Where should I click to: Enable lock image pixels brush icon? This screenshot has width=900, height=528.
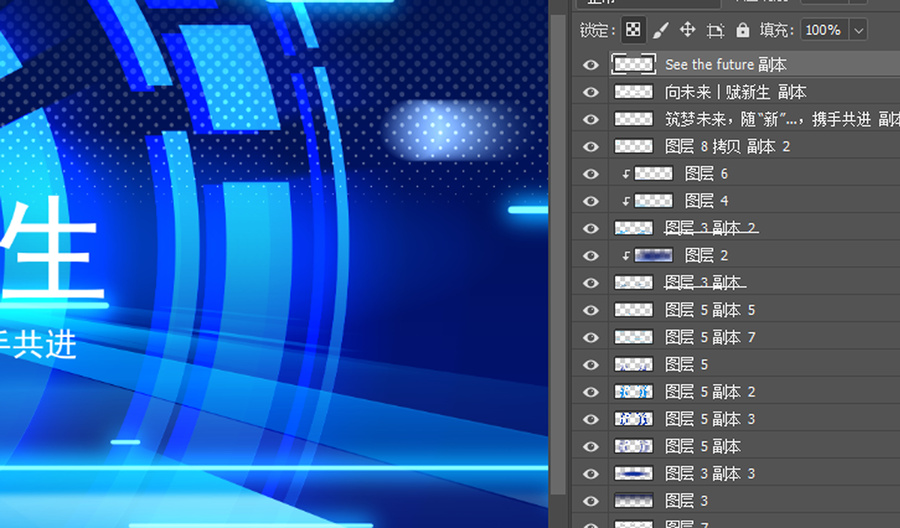pyautogui.click(x=661, y=30)
